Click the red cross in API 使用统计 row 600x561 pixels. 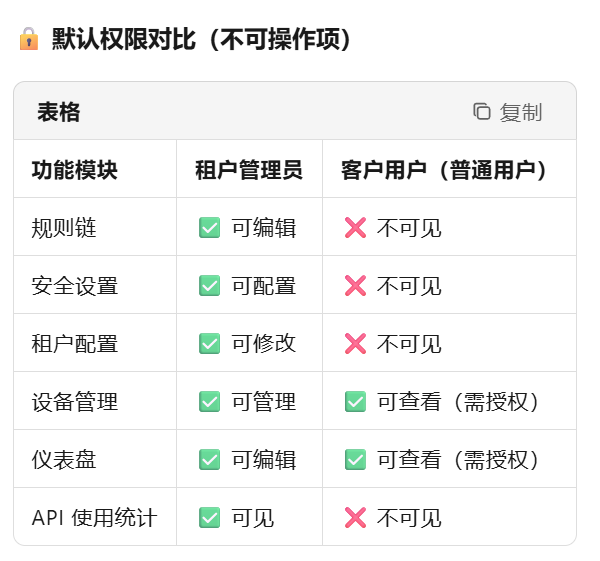click(355, 517)
